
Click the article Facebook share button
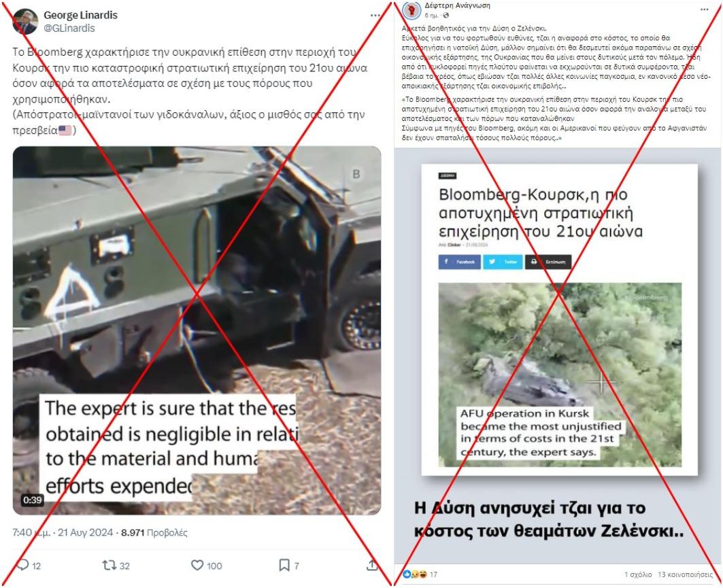[x=459, y=262]
